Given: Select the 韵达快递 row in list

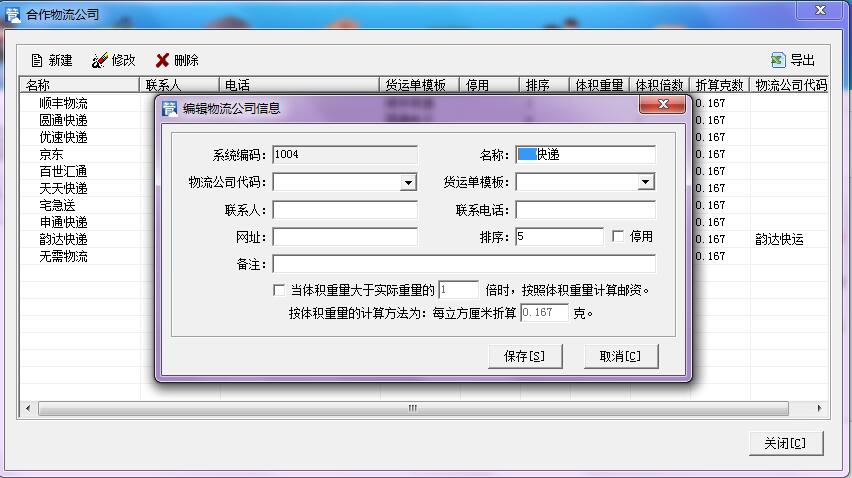Looking at the screenshot, I should click(x=63, y=239).
